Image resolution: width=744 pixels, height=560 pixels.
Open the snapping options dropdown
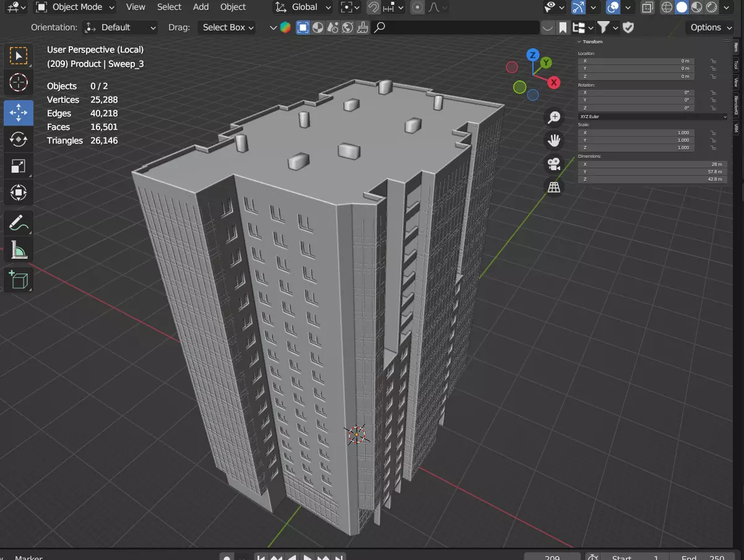tap(393, 7)
